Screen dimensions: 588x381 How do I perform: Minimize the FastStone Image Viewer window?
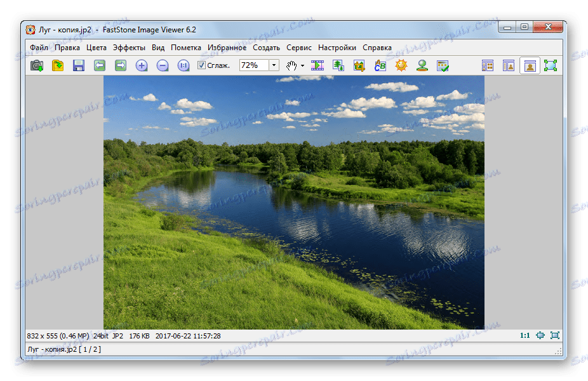[507, 27]
